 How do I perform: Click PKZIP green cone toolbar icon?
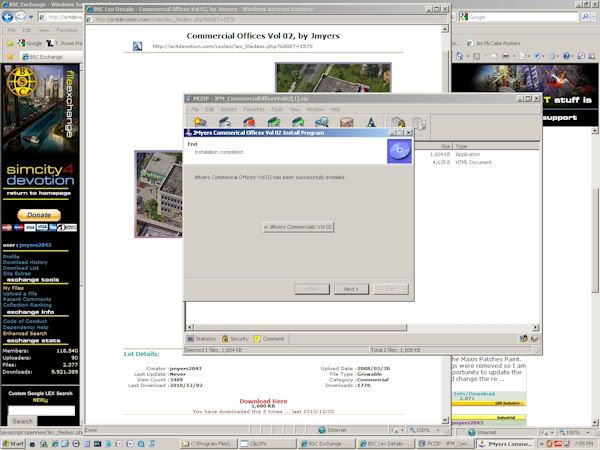pyautogui.click(x=371, y=122)
